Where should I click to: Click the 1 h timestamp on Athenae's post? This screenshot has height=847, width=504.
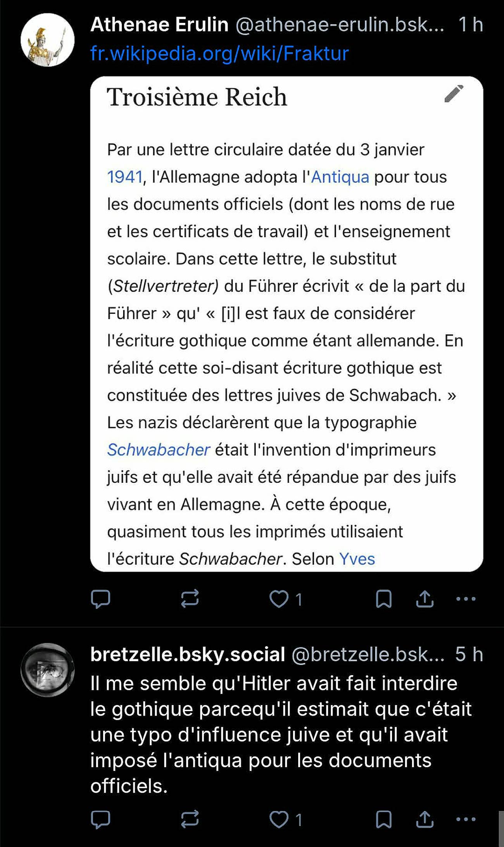pyautogui.click(x=470, y=25)
